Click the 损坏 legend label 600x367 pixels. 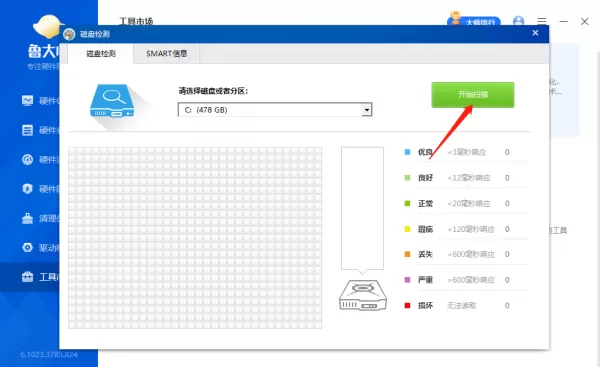point(425,305)
